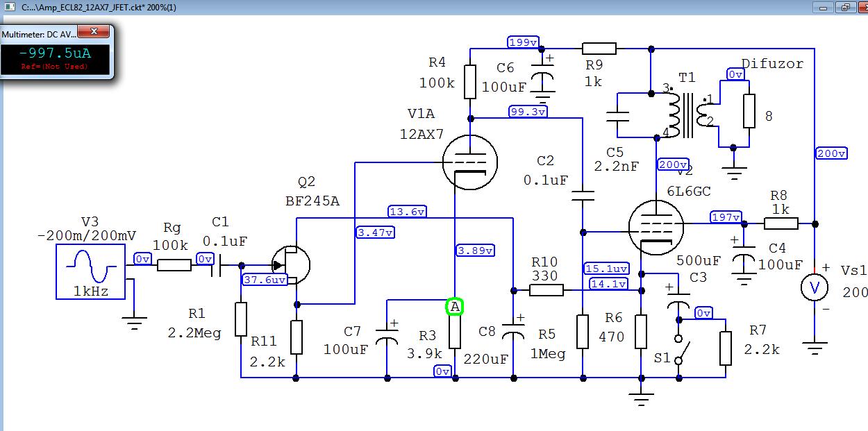Select the C2 0.1uF capacitor symbol

[x=582, y=195]
